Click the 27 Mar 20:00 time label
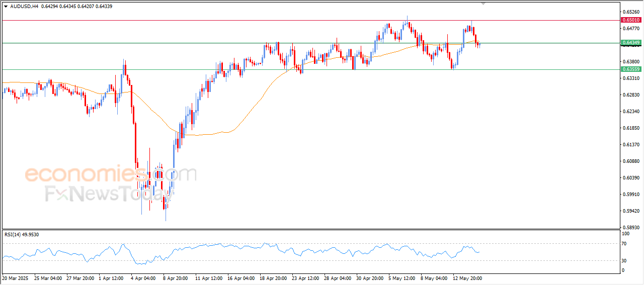This screenshot has height=285, width=644. tap(80, 277)
